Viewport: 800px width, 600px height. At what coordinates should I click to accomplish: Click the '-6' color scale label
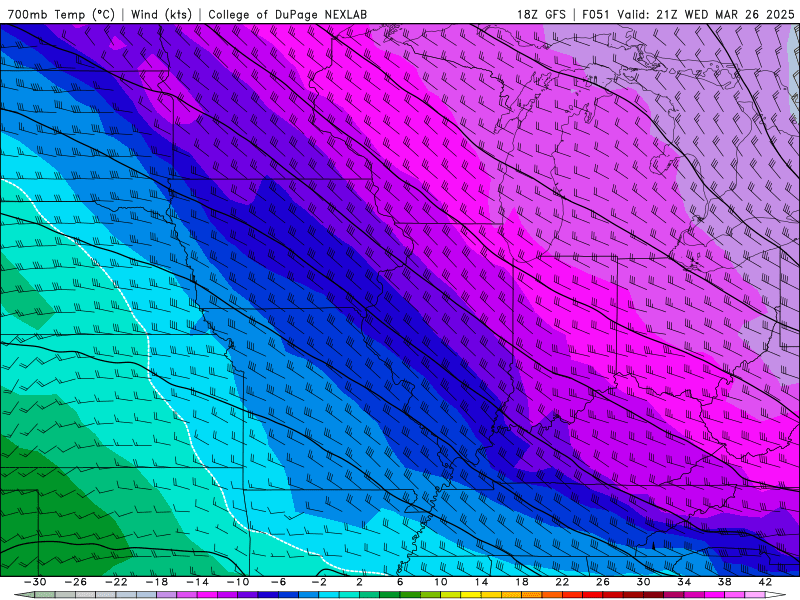(x=278, y=582)
